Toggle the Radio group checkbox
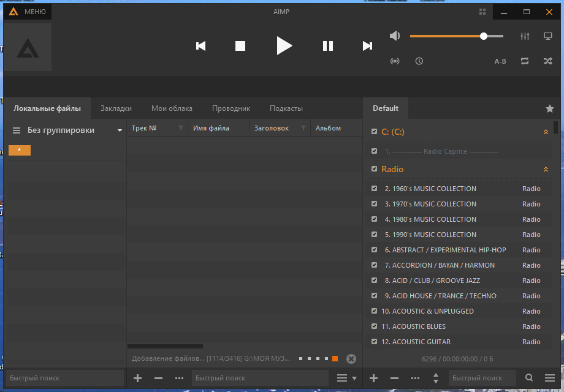This screenshot has height=392, width=564. click(x=374, y=169)
